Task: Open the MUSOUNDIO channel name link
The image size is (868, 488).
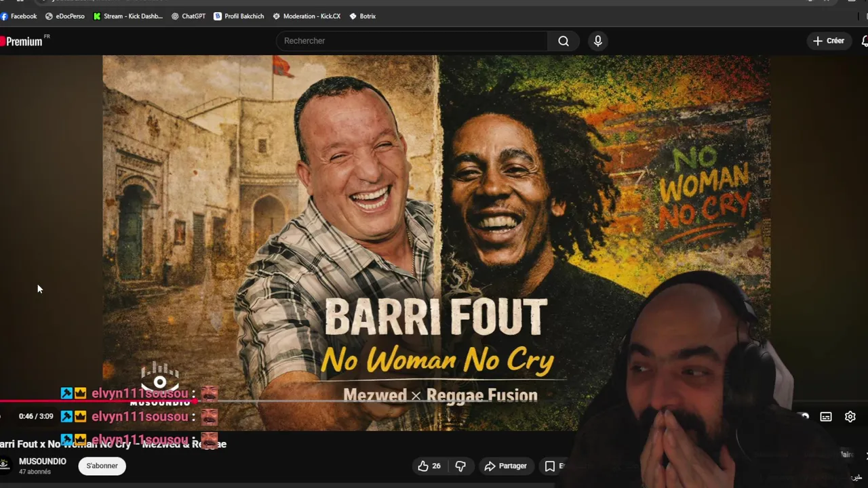Action: (x=43, y=461)
